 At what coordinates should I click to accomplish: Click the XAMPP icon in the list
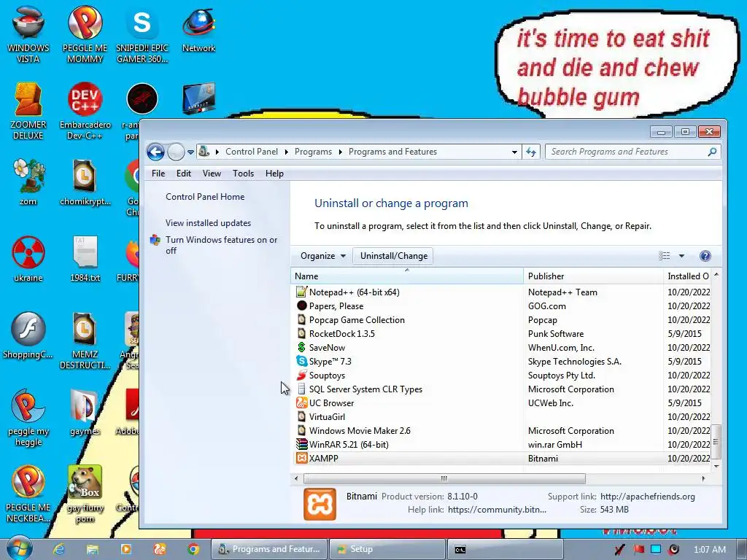[301, 458]
